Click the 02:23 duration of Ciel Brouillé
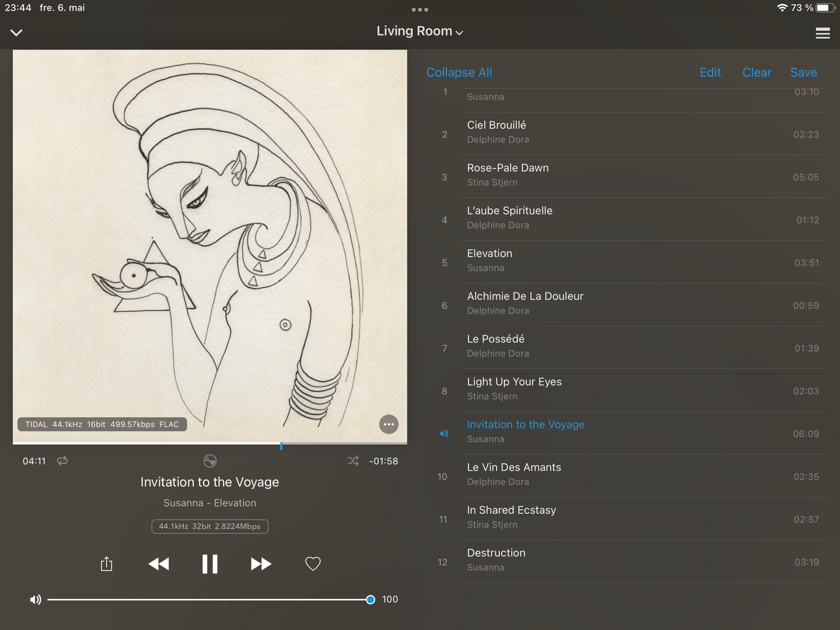The image size is (840, 630). (x=806, y=134)
